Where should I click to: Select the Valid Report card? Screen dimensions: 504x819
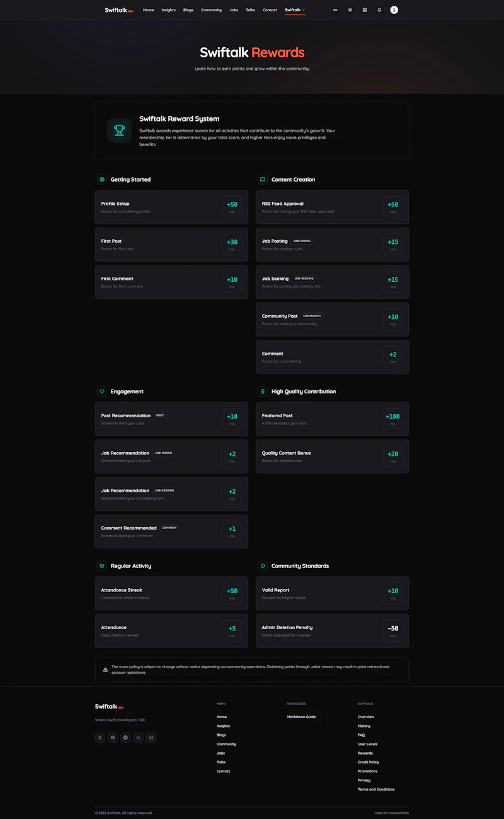pyautogui.click(x=332, y=593)
